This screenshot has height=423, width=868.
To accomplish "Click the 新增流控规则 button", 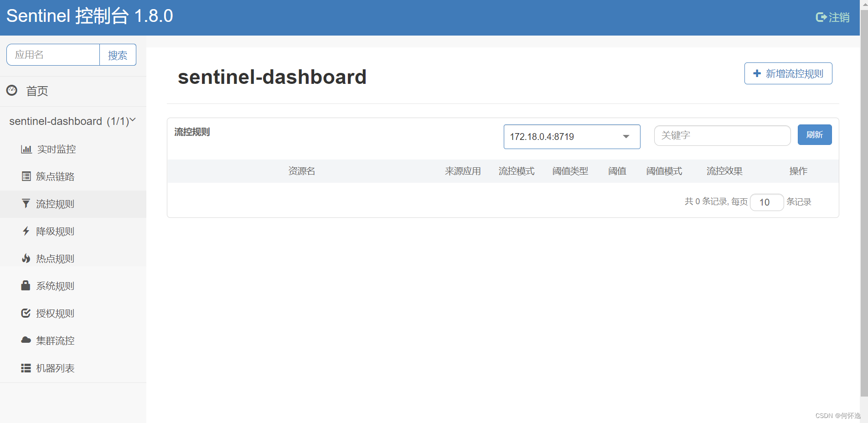I will 788,73.
